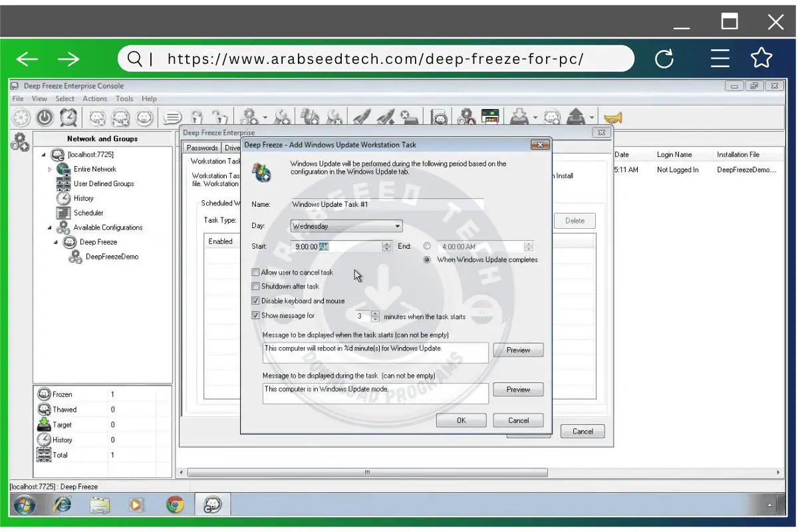Open the alarm clock scheduler toolbar icon
This screenshot has width=798, height=532.
68,117
